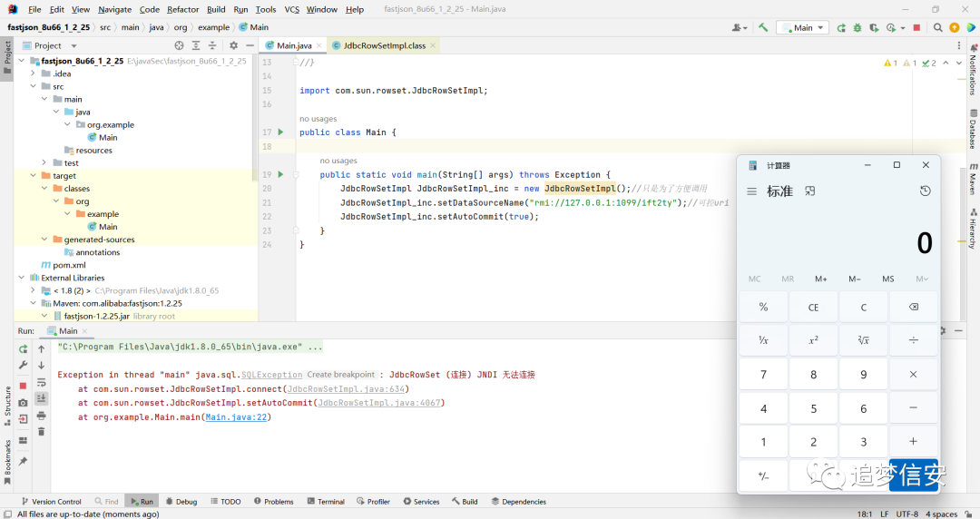Click the Build hammer icon in toolbar
The height and width of the screenshot is (519, 980).
point(763,27)
